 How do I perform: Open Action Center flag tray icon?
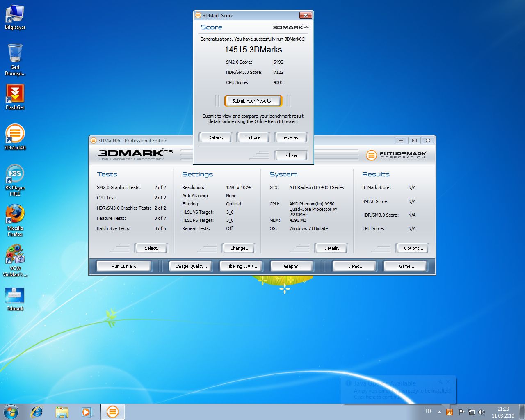click(x=461, y=412)
